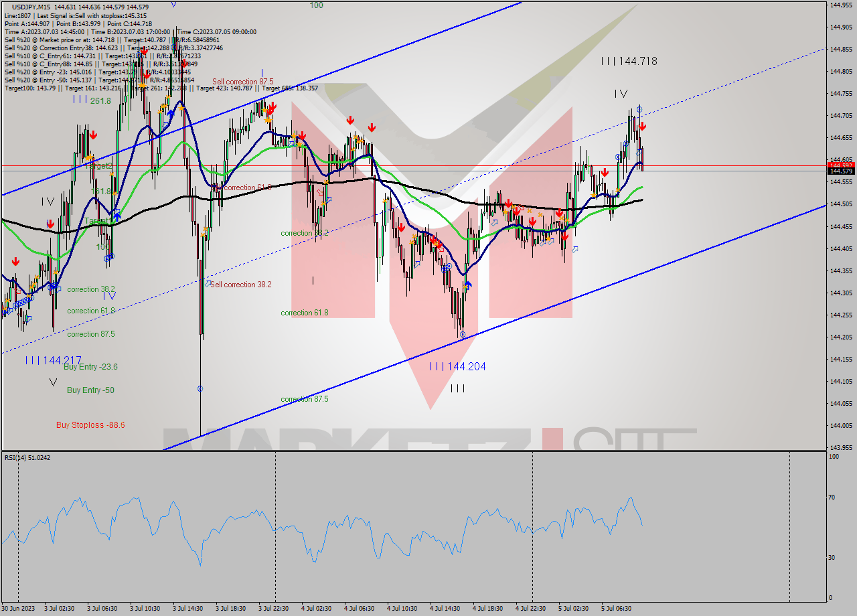Click the 144.805 price axis label
Screen dimensions: 857x616
(x=841, y=72)
